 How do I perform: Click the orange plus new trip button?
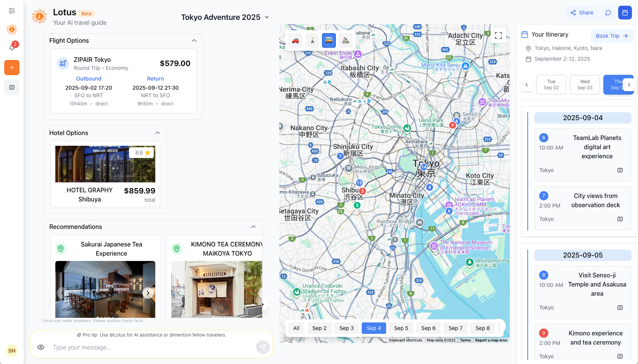(12, 68)
